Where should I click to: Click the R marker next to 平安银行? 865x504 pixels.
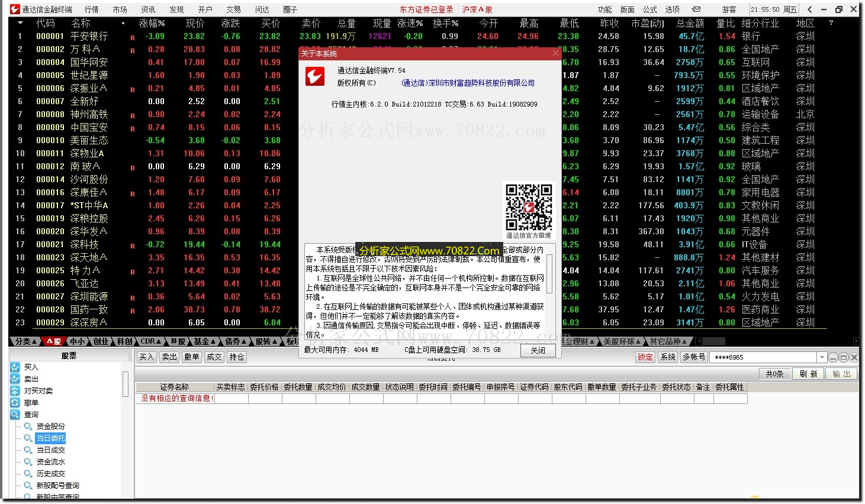133,38
